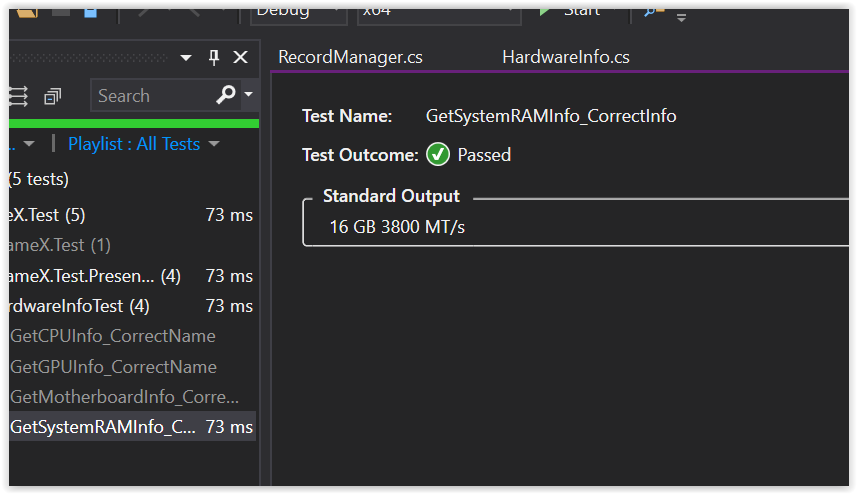Pin or auto-hide the Test Explorer panel
The height and width of the screenshot is (494, 857).
[213, 58]
